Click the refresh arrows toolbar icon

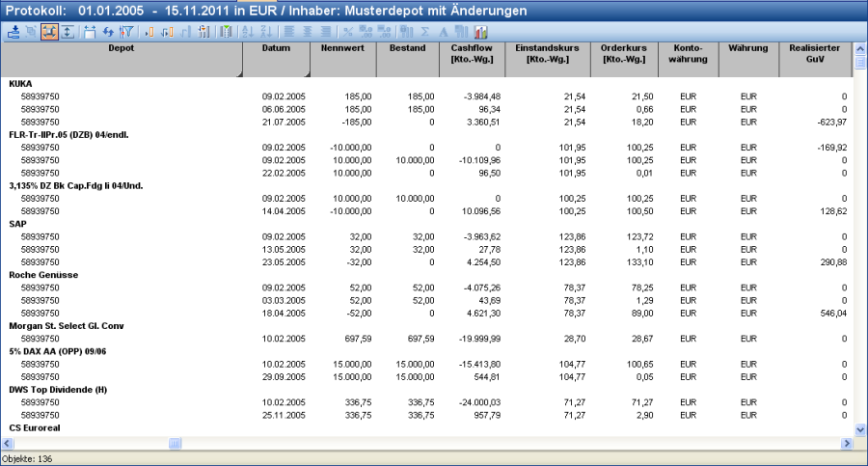pyautogui.click(x=108, y=32)
